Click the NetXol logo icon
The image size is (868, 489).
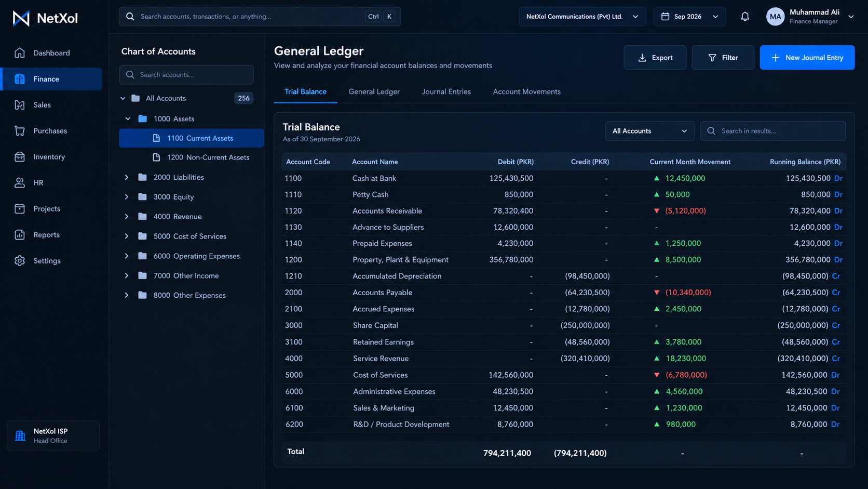[21, 18]
